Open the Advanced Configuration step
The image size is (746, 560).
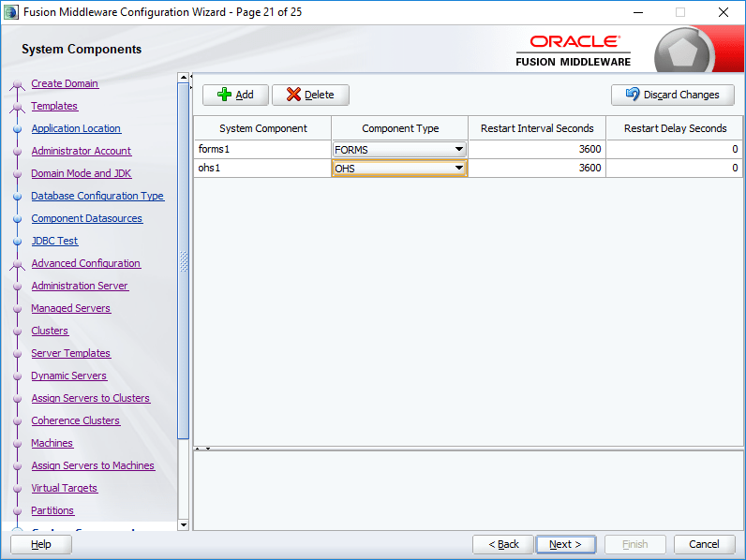pos(85,263)
